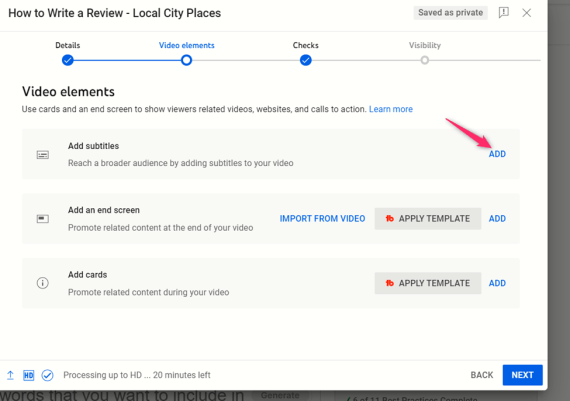Open the Learn more link

coord(391,109)
